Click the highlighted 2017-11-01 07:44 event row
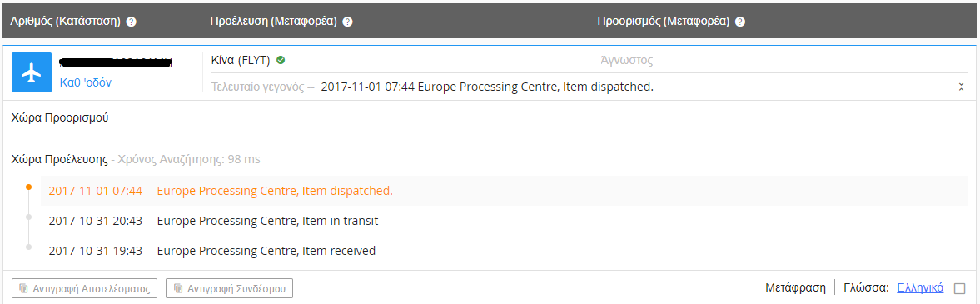Image resolution: width=980 pixels, height=304 pixels. pyautogui.click(x=504, y=191)
